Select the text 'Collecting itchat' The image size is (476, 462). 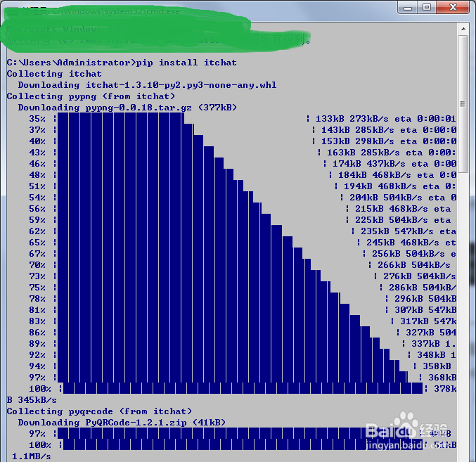(54, 74)
